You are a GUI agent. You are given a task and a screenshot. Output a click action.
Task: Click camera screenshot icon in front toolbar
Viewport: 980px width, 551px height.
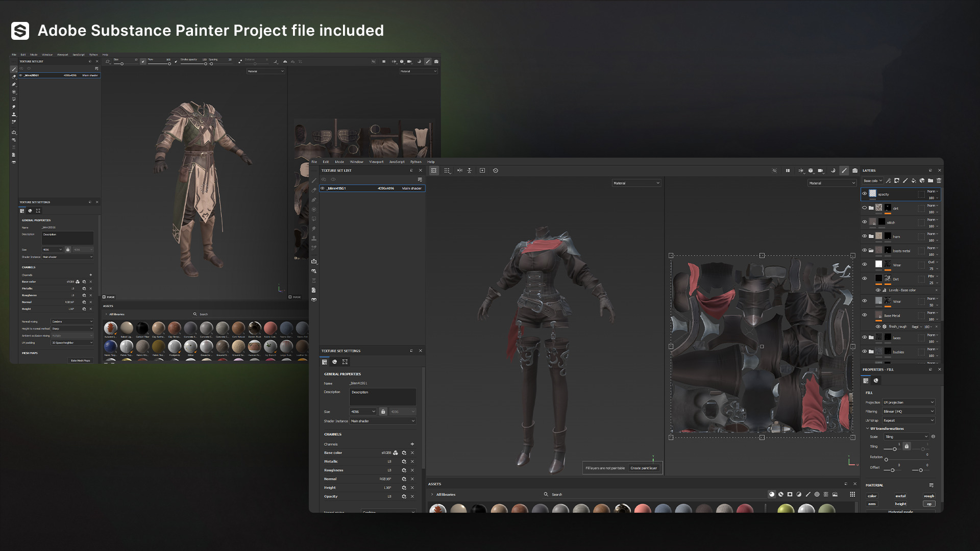point(855,170)
